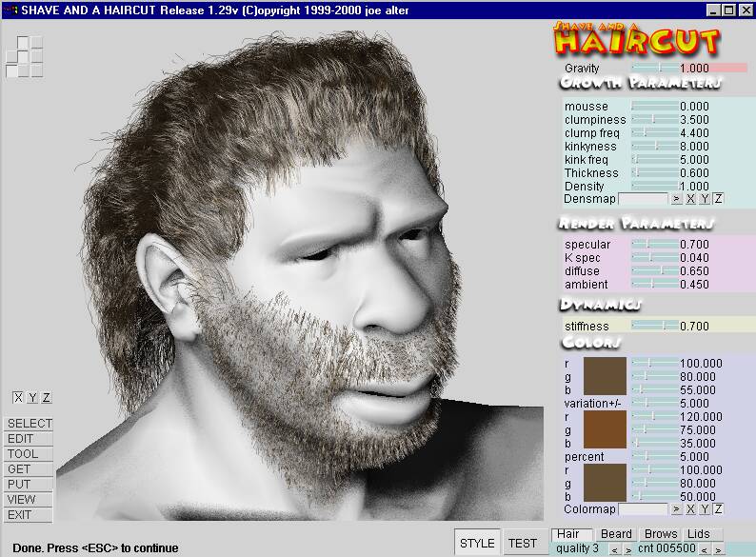Close the Shave and a Haircut window

coord(745,10)
